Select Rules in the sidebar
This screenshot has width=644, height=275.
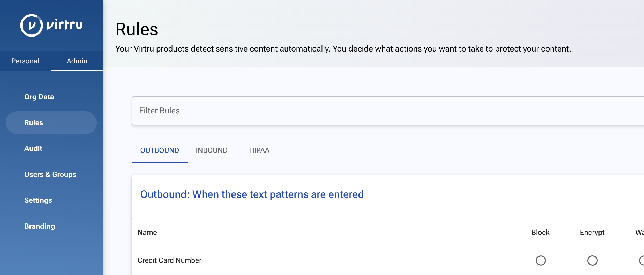(51, 123)
